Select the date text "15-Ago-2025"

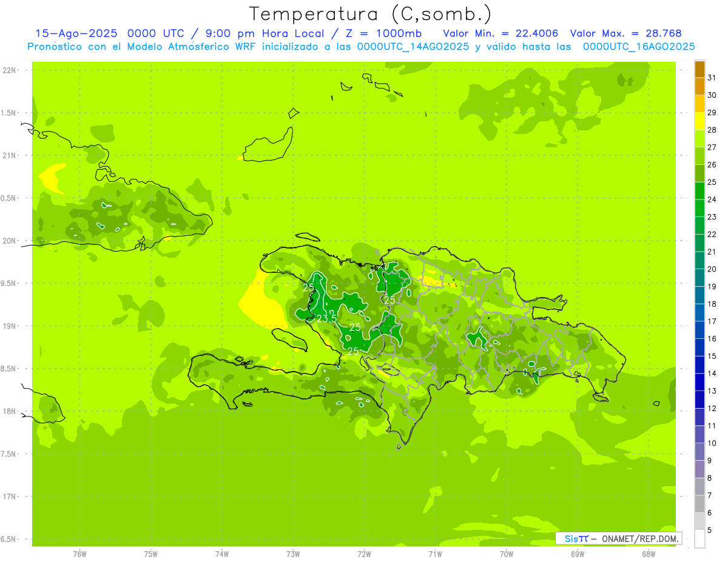tap(78, 33)
